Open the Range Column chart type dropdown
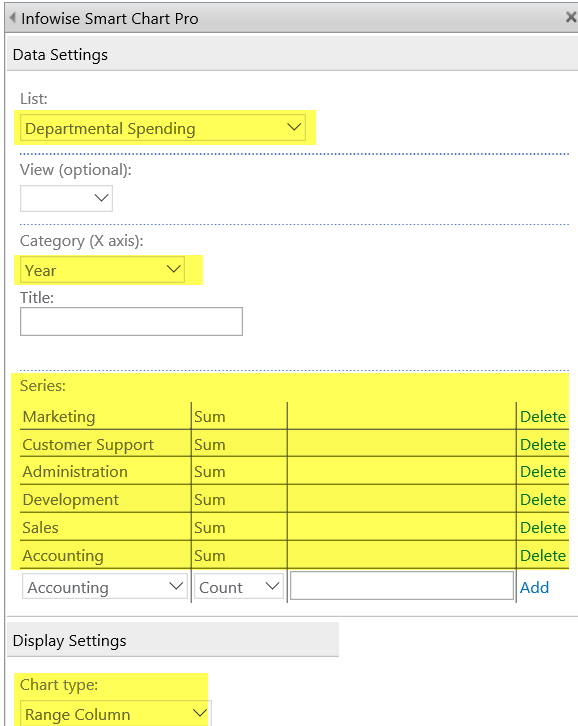578x726 pixels. coord(116,713)
